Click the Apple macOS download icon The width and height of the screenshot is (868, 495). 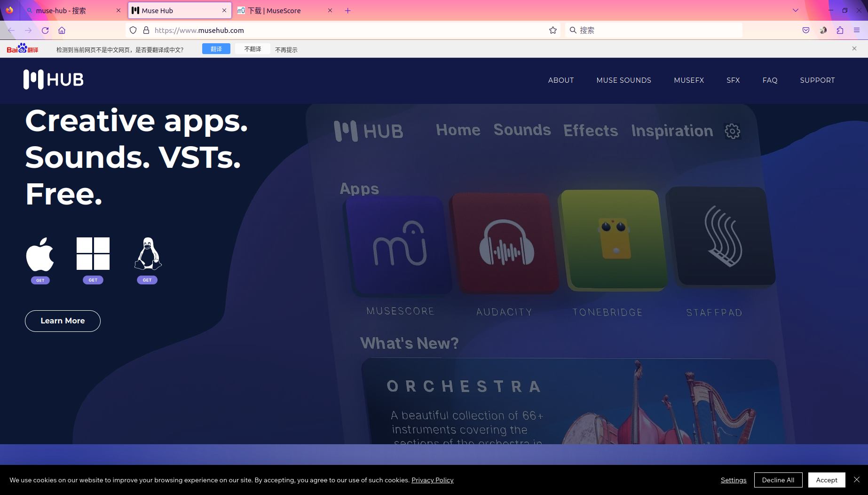click(40, 254)
